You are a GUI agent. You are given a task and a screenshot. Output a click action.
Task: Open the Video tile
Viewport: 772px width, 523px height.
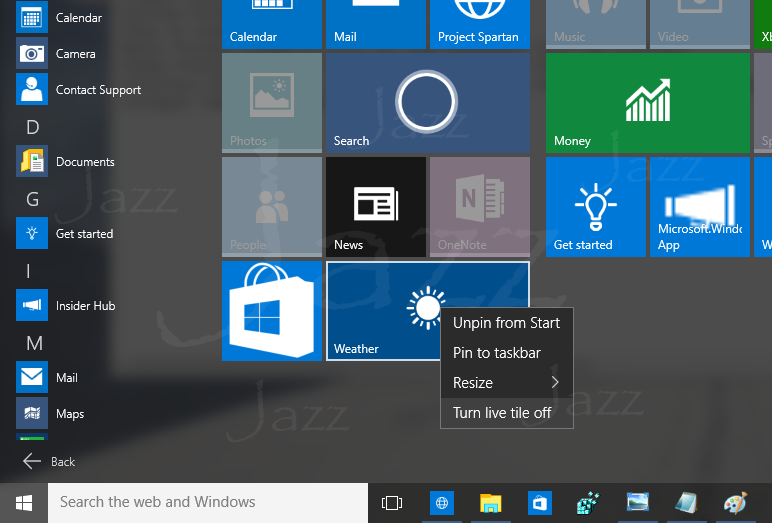click(700, 24)
